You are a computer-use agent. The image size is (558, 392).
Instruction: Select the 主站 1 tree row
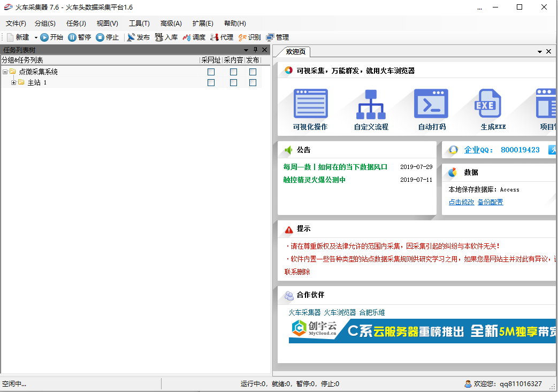coord(131,82)
